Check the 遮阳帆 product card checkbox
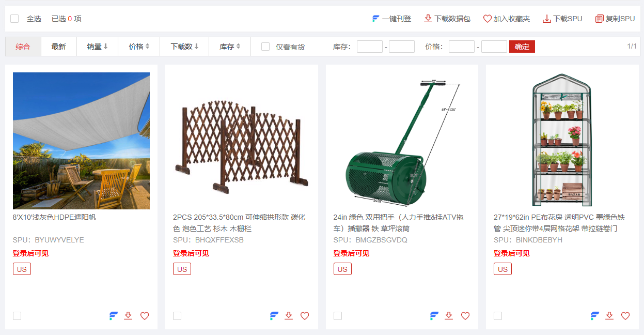This screenshot has width=644, height=335. point(17,316)
